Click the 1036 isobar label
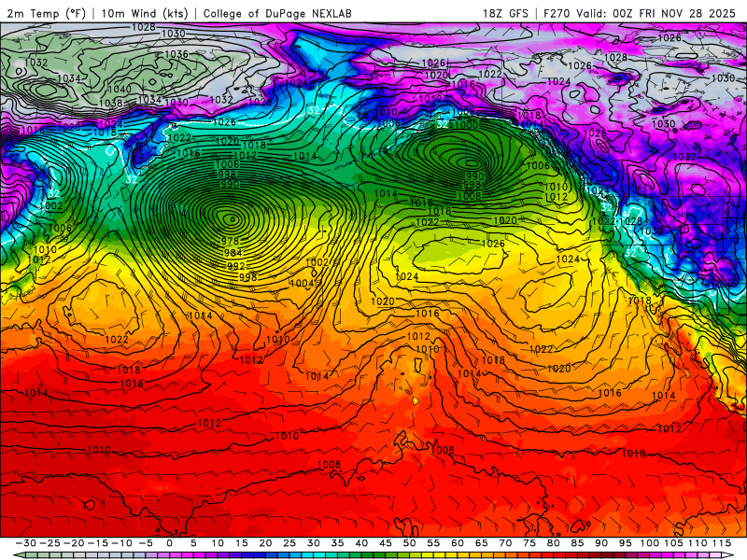 176,54
